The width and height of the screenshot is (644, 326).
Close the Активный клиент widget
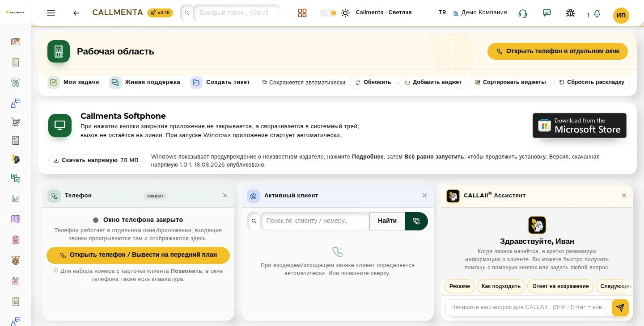[x=424, y=196]
